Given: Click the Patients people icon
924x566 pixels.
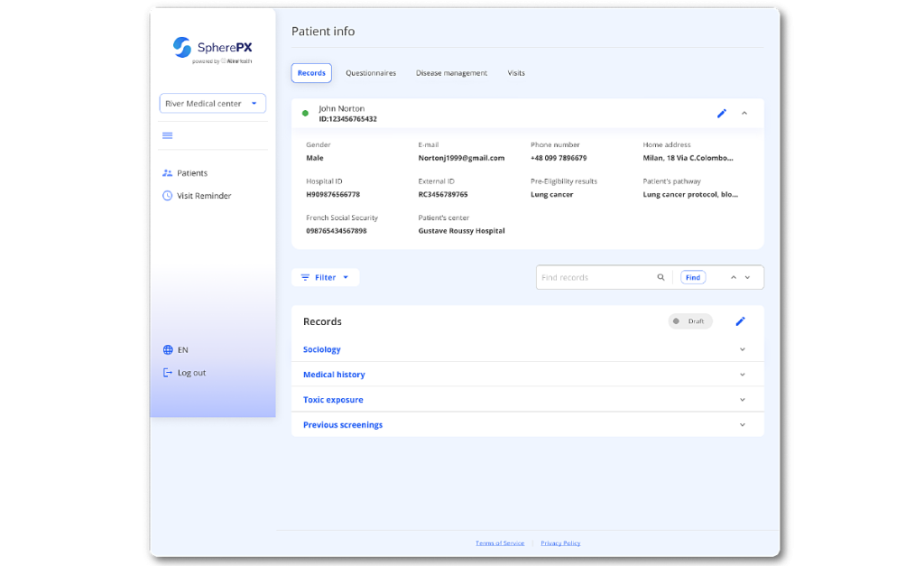Looking at the screenshot, I should (167, 173).
